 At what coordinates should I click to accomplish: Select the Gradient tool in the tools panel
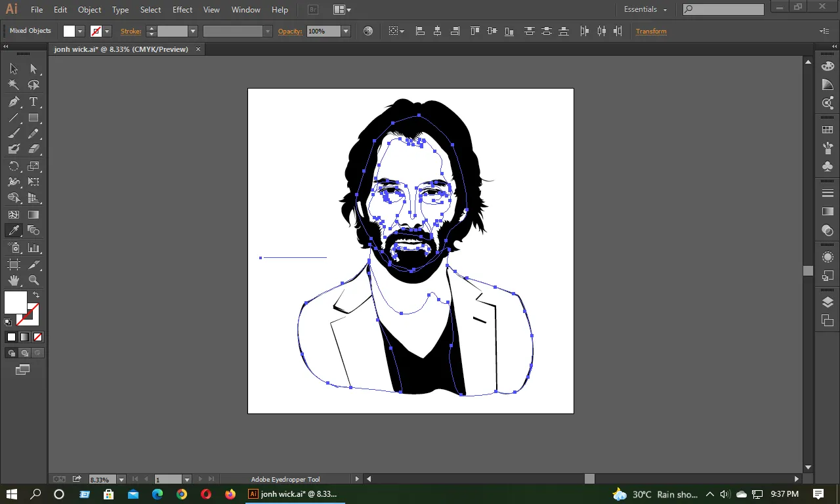point(33,215)
